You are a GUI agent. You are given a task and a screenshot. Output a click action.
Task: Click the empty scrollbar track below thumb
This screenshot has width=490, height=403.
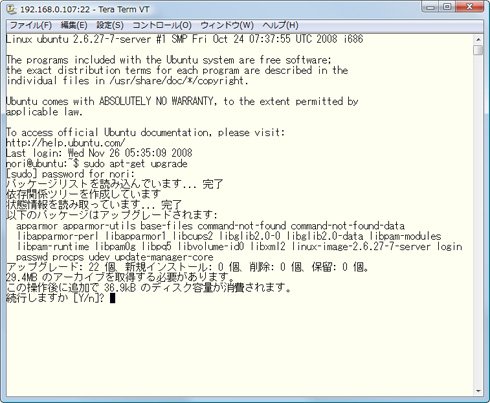point(478,220)
